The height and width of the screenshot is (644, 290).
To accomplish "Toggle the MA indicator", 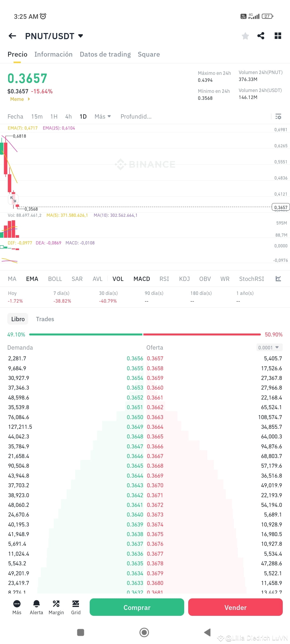I will click(x=12, y=279).
